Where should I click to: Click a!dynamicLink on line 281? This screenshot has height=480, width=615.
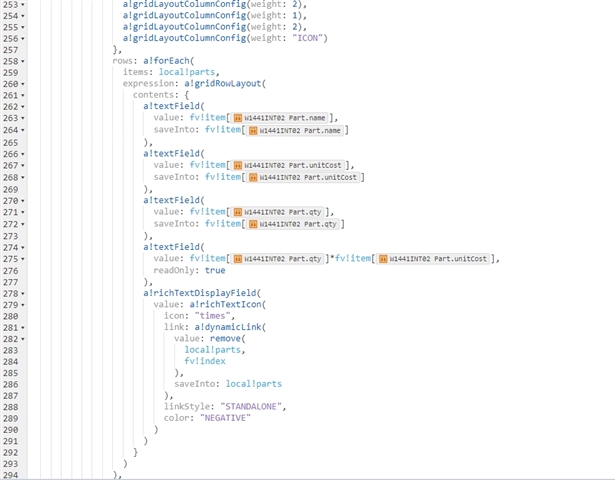228,327
